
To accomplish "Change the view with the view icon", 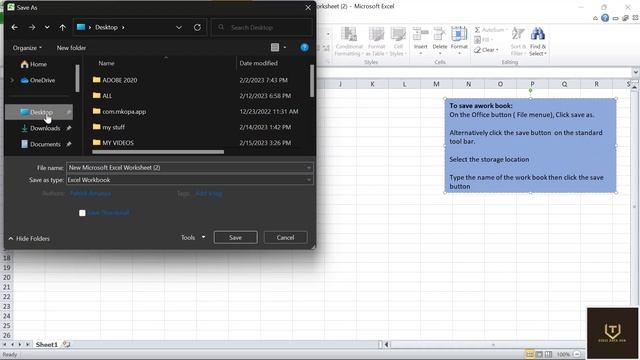I will click(x=275, y=47).
